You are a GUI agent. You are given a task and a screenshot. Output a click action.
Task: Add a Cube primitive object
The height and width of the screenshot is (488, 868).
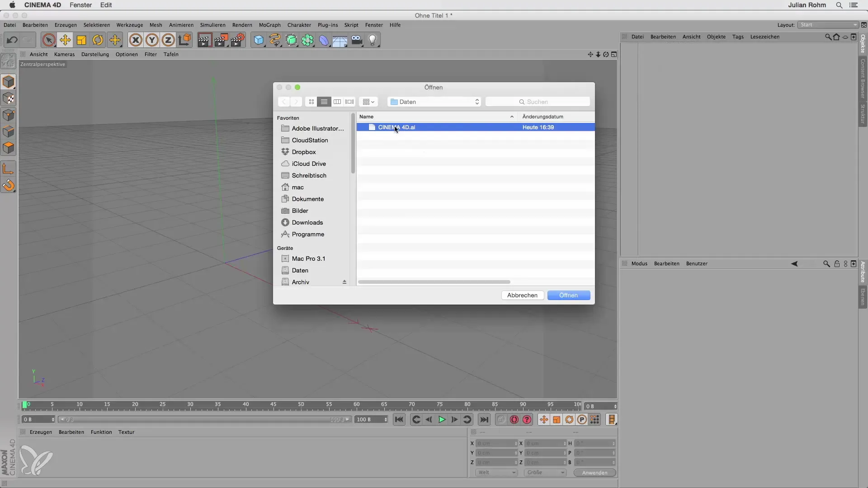pyautogui.click(x=259, y=40)
